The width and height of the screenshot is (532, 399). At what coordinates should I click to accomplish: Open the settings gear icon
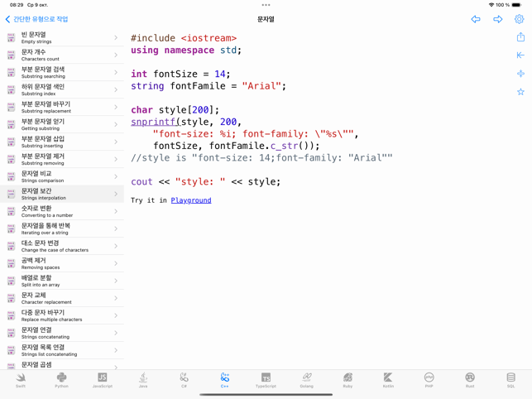519,19
